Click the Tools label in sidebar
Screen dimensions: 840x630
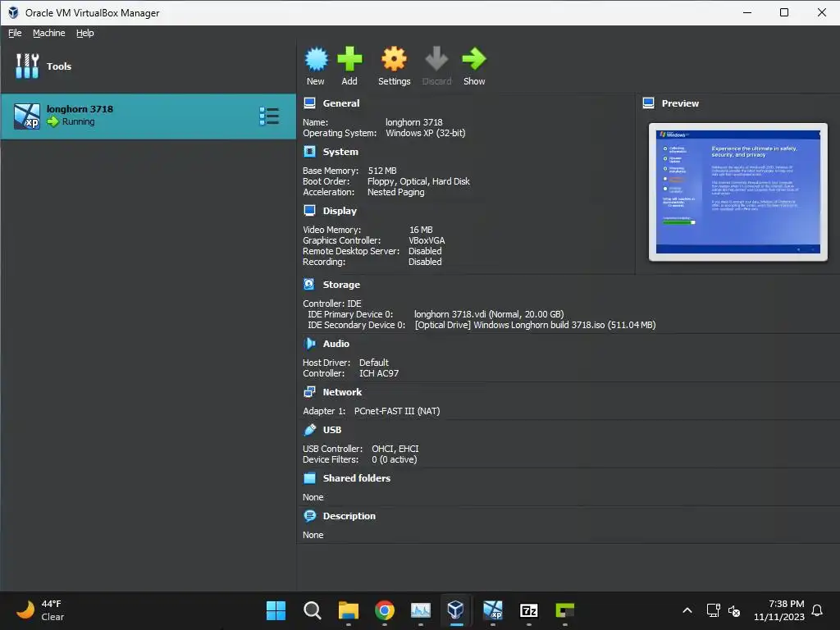pyautogui.click(x=59, y=66)
